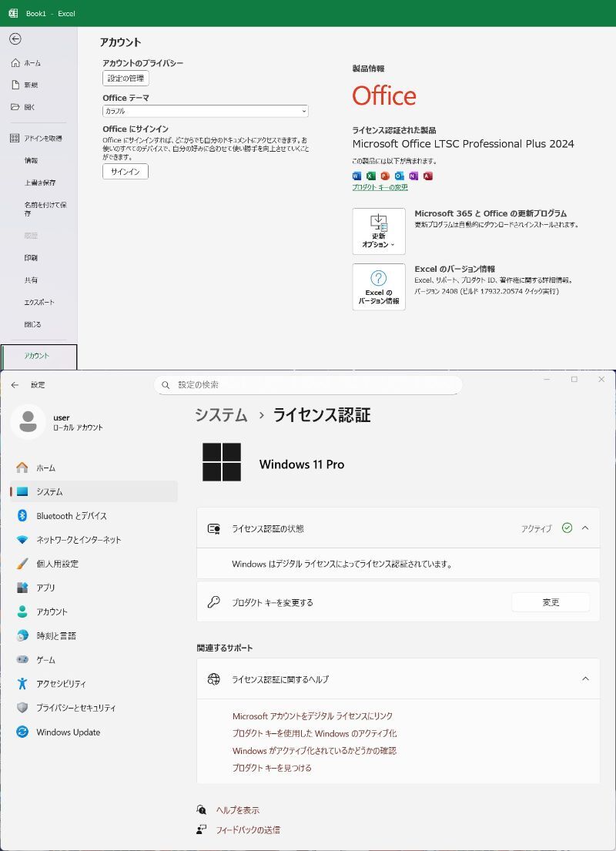Image resolution: width=616 pixels, height=851 pixels.
Task: Open the 更新オプション update options button
Action: [x=379, y=231]
